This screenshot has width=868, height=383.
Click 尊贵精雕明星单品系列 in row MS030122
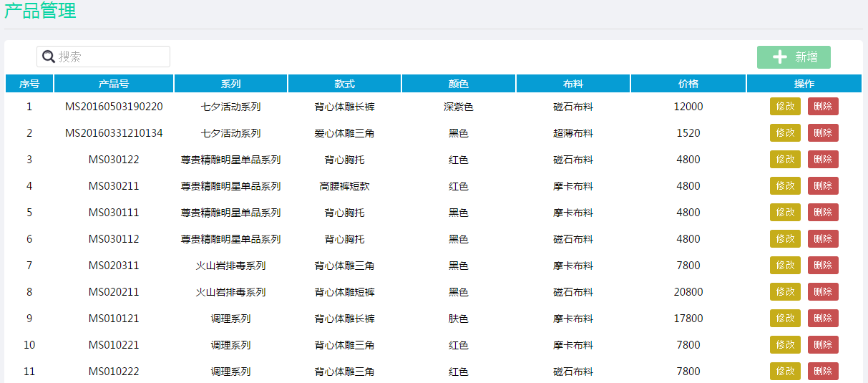tap(230, 160)
